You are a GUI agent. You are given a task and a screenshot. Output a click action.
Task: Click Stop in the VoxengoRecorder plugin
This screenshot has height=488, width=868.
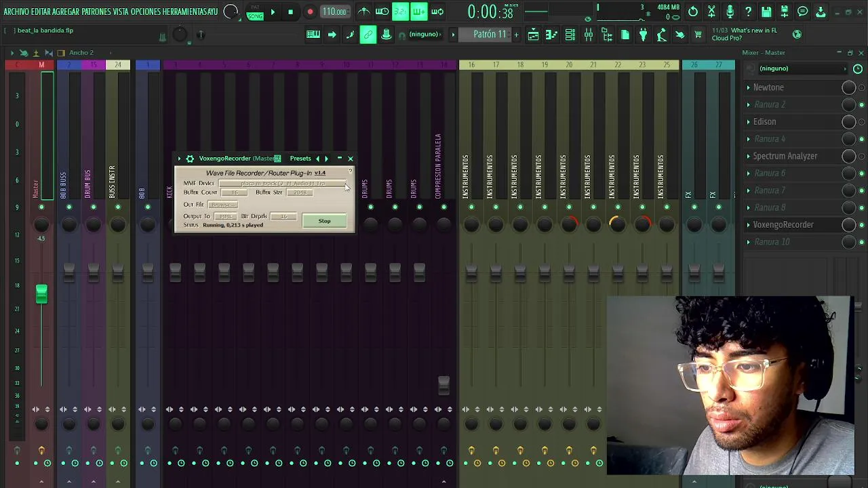pos(324,221)
